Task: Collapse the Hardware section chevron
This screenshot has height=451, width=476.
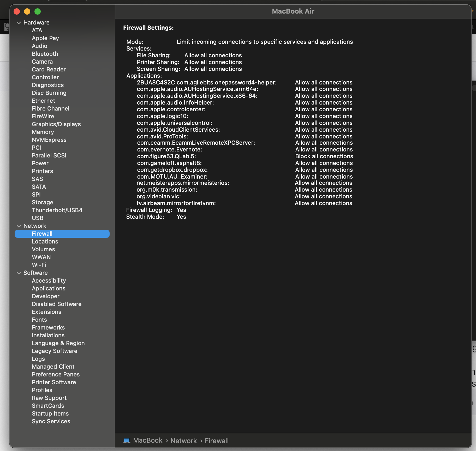Action: tap(19, 23)
